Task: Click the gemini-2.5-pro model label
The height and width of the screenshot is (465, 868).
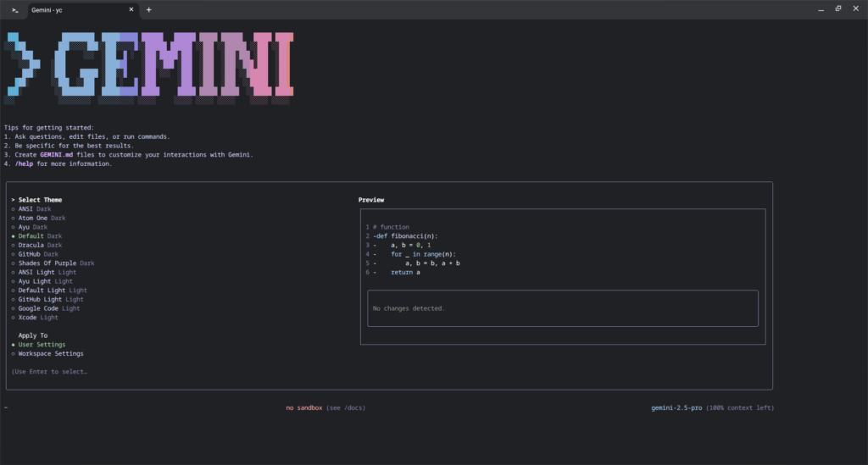Action: point(676,408)
